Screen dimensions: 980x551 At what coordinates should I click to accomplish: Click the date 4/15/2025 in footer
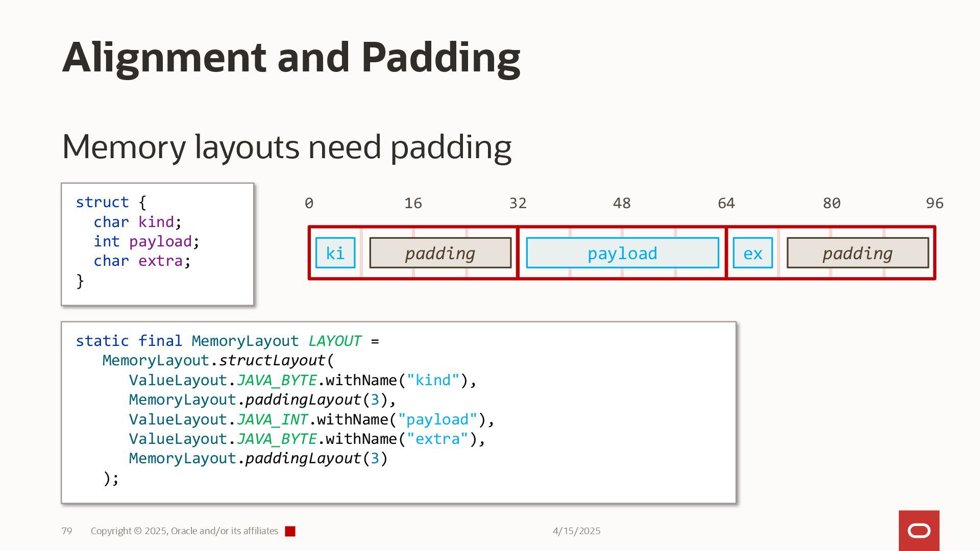click(576, 531)
